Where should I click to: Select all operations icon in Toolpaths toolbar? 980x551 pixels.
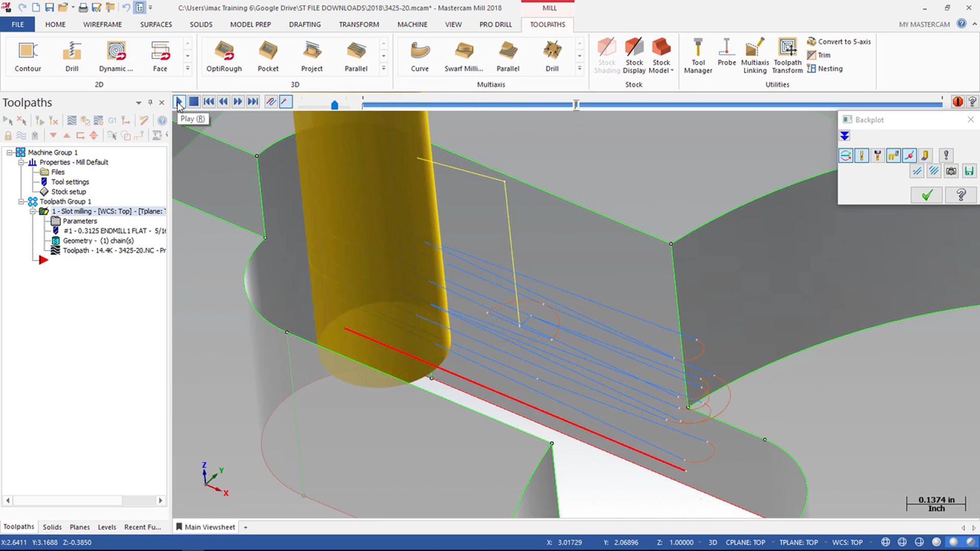8,120
